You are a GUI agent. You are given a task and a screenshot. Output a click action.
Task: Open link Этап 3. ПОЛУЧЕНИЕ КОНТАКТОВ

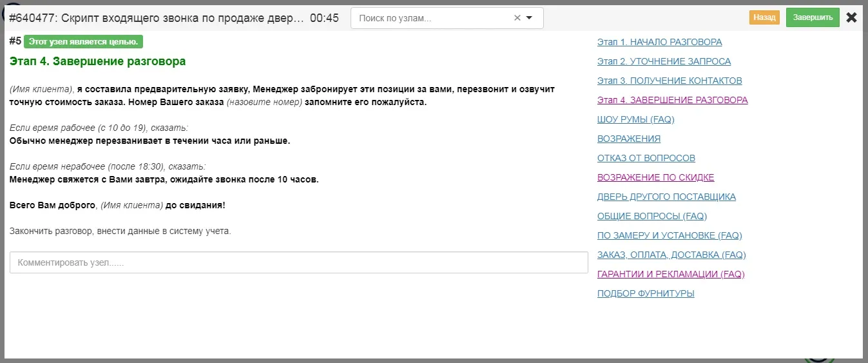pos(670,81)
